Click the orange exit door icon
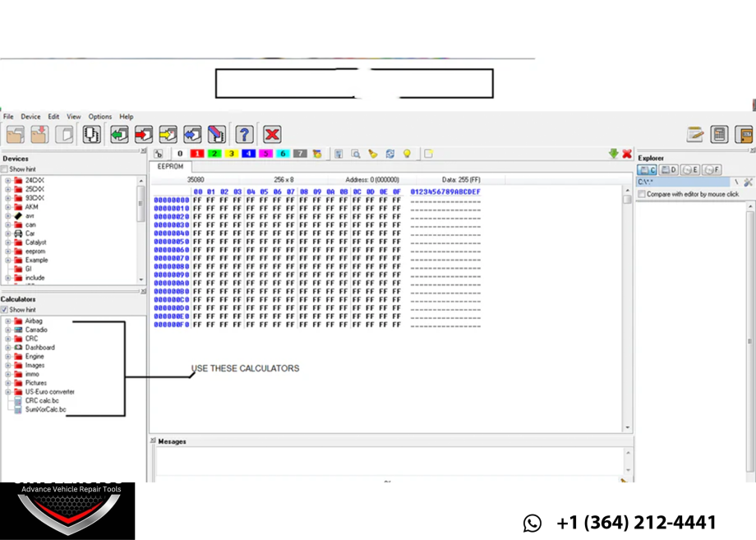 click(744, 135)
